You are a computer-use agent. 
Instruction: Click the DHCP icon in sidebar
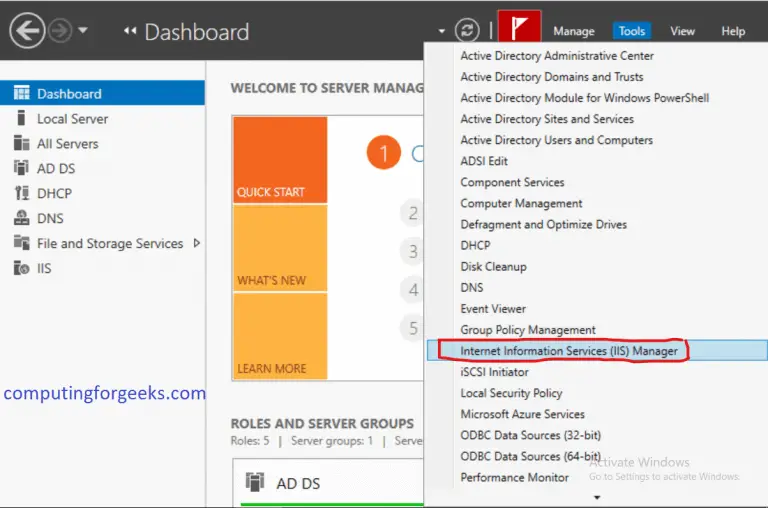(x=21, y=194)
